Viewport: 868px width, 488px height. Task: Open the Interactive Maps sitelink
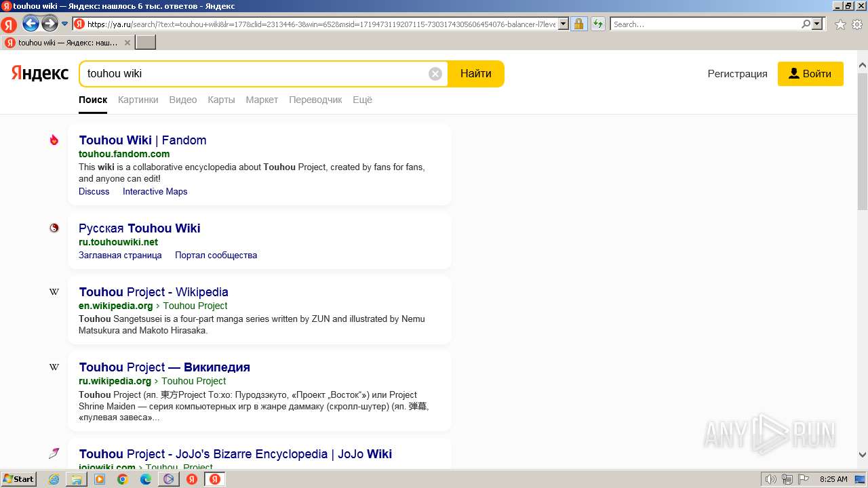point(155,191)
